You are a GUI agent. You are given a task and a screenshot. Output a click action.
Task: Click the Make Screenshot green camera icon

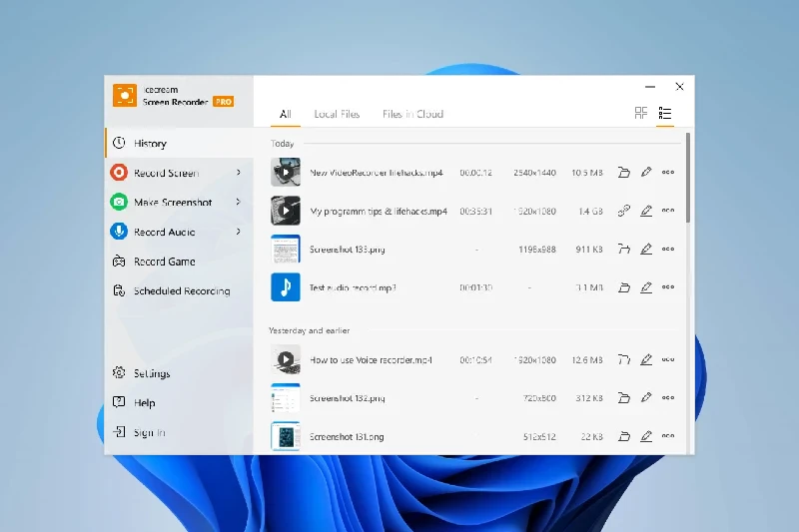pyautogui.click(x=119, y=202)
